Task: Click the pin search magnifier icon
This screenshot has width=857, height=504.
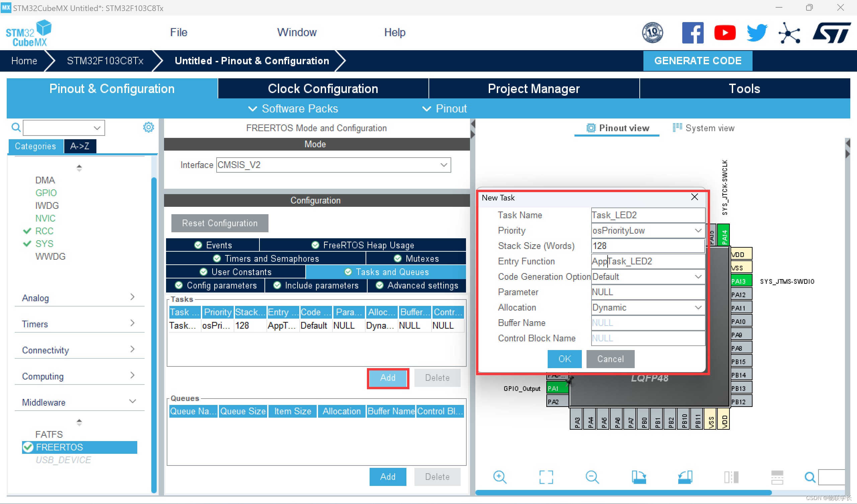Action: pos(809,477)
